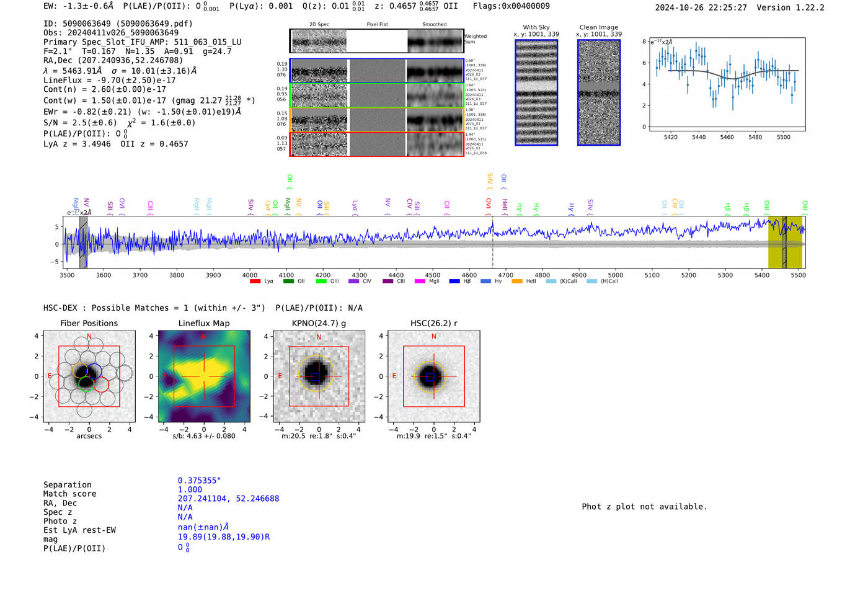Click the Obs: 20240411v026_5090063649 line
The image size is (868, 591).
pos(111,33)
